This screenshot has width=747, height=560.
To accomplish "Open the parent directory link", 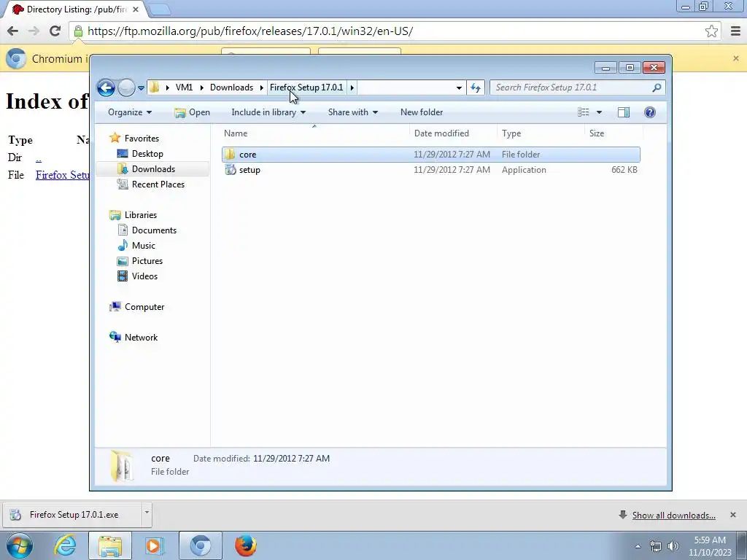I will pos(39,158).
